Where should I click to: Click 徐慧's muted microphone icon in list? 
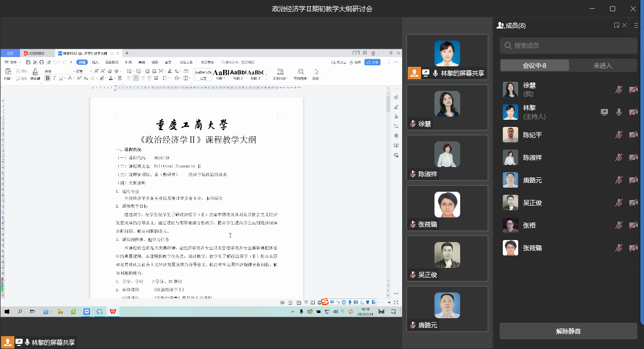[619, 89]
